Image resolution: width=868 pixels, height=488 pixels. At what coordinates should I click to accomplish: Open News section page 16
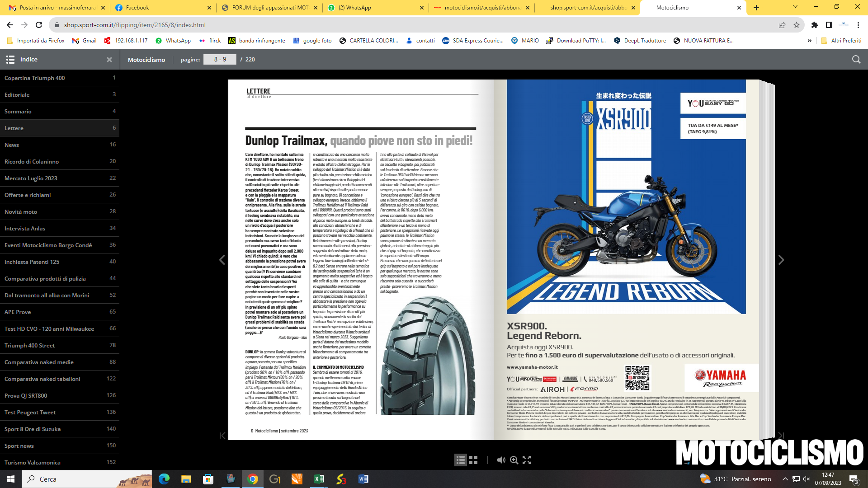(60, 145)
